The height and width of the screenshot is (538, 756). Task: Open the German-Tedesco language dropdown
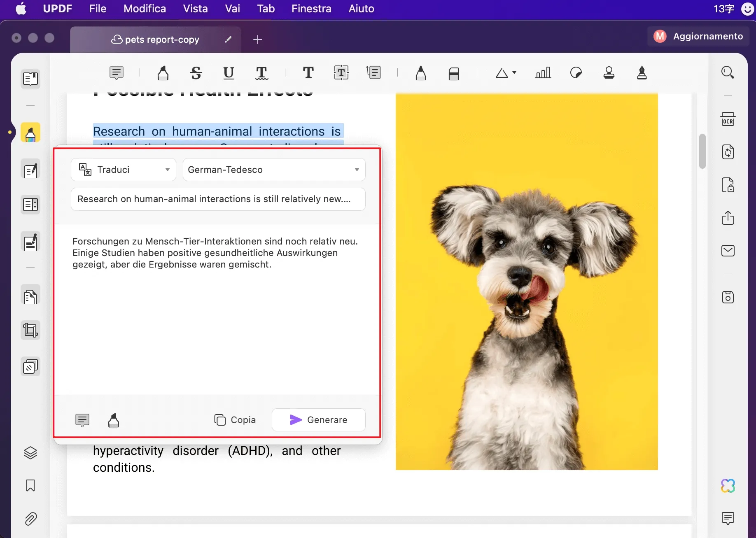tap(274, 170)
